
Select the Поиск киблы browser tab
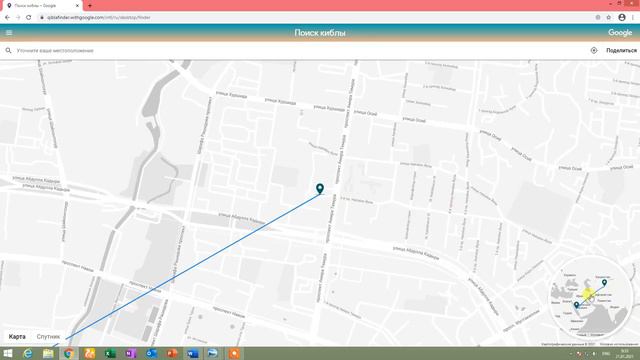click(41, 6)
